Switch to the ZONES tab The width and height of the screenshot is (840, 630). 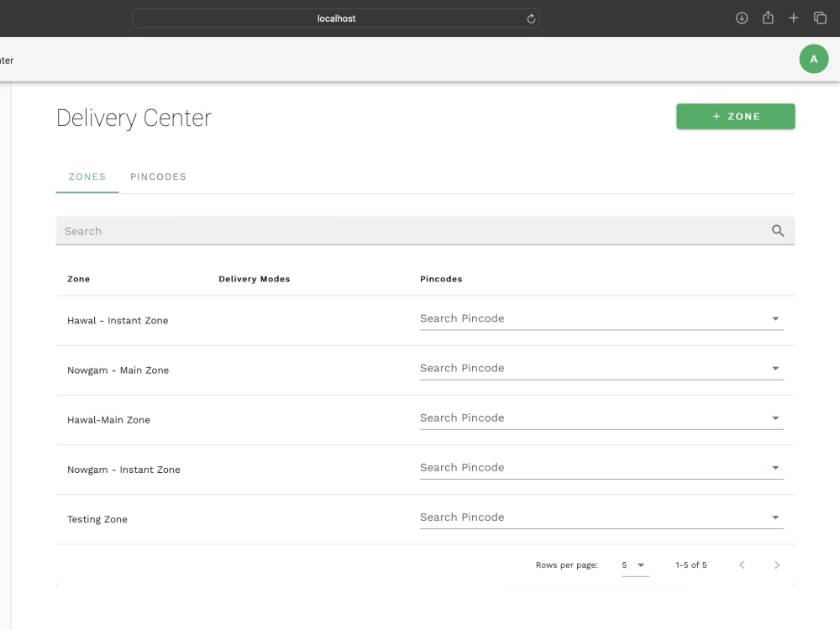(87, 176)
